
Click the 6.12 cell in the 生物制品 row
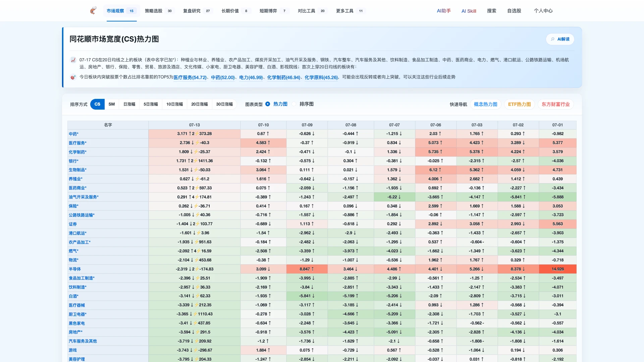tap(436, 170)
